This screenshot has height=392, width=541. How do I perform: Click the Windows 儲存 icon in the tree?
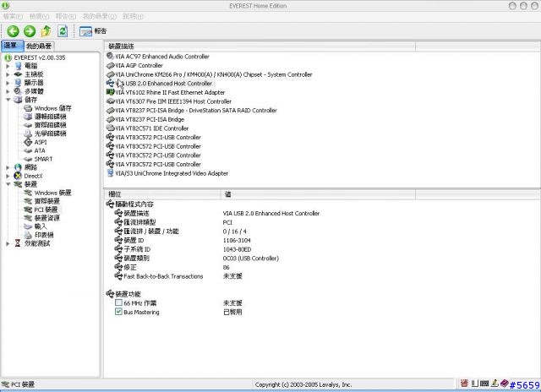pos(28,108)
